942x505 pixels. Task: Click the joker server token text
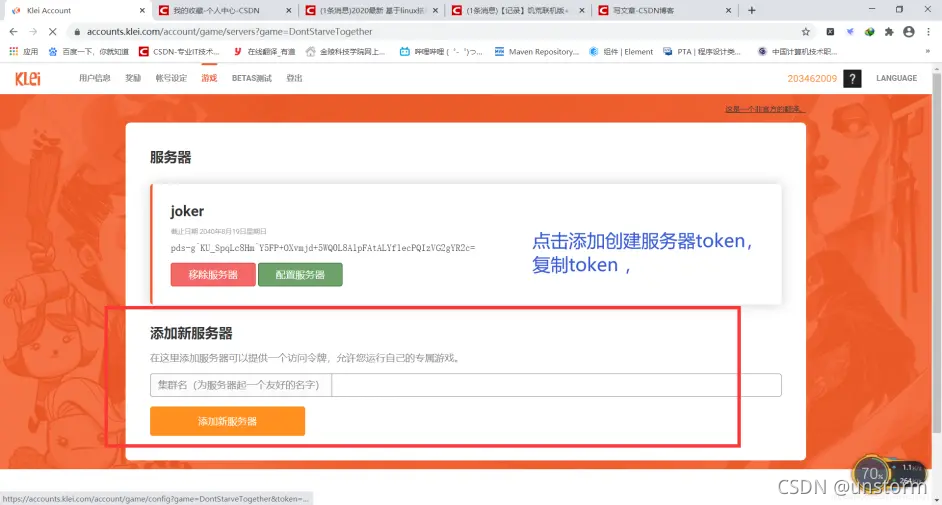323,247
